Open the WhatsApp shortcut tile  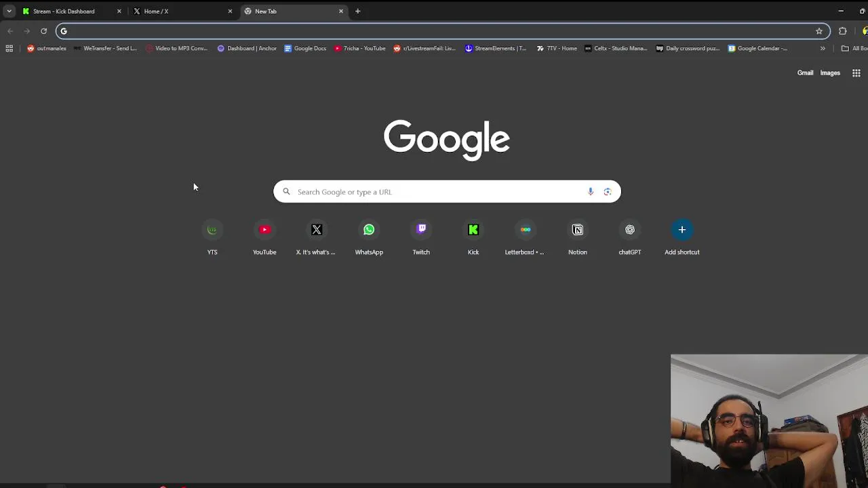click(369, 237)
